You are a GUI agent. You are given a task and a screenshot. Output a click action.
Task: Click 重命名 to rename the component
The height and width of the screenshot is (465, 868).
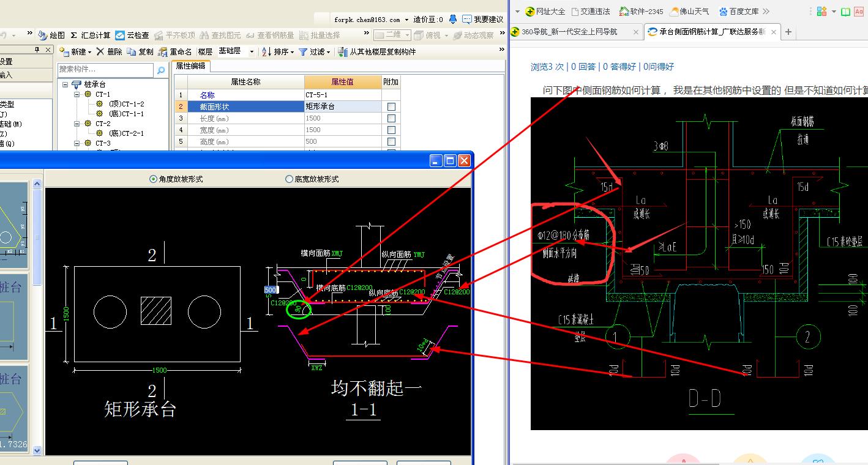click(175, 52)
